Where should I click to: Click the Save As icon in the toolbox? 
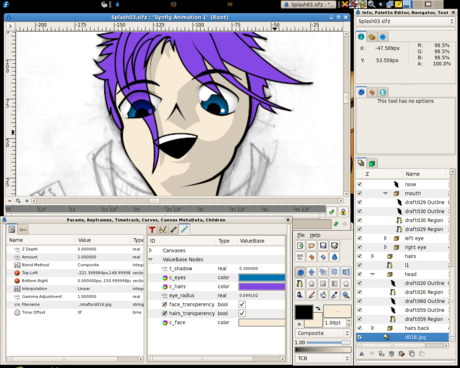coord(334,246)
